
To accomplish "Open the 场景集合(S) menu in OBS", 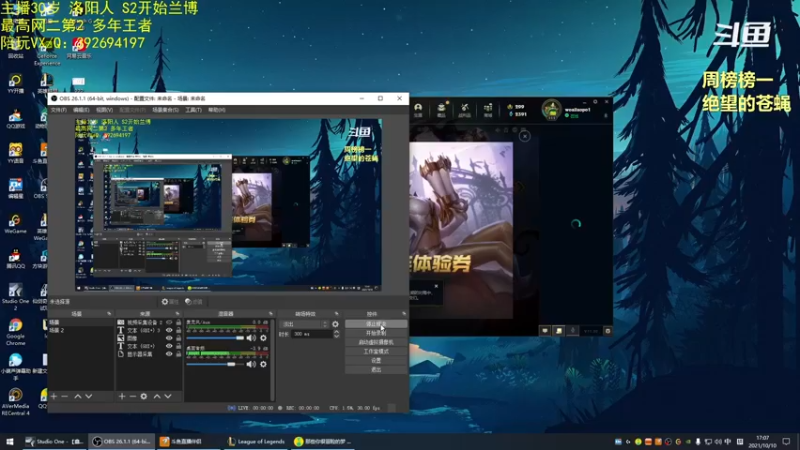I will point(165,110).
